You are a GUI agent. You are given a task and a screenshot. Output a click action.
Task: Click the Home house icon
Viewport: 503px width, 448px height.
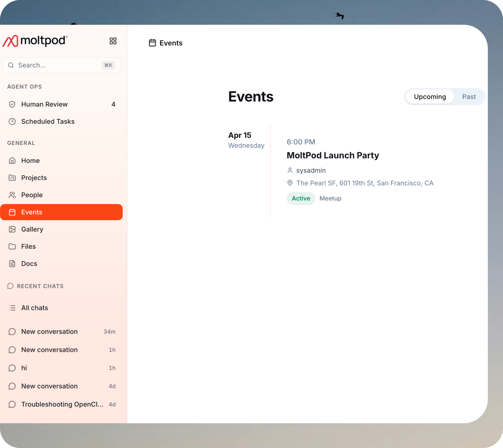coord(12,161)
